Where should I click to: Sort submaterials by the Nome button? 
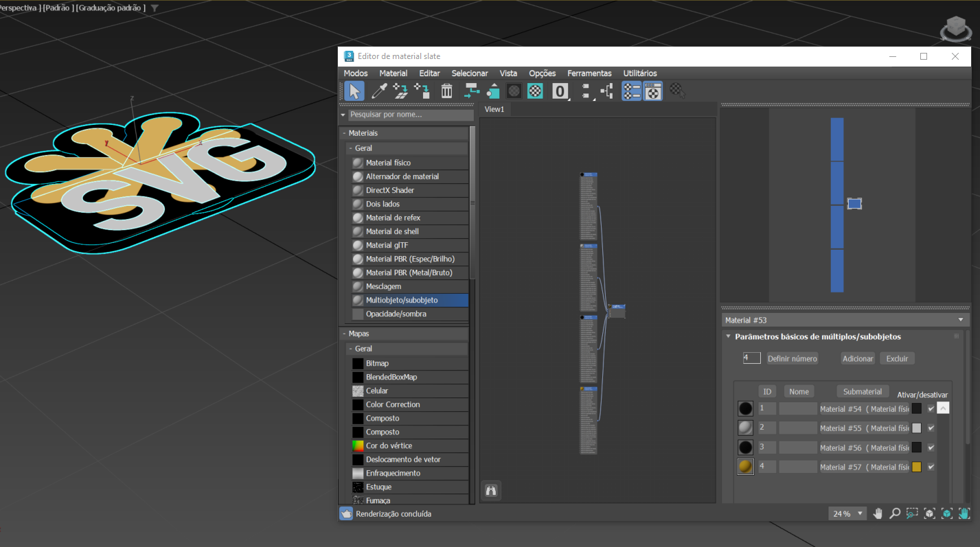click(799, 391)
